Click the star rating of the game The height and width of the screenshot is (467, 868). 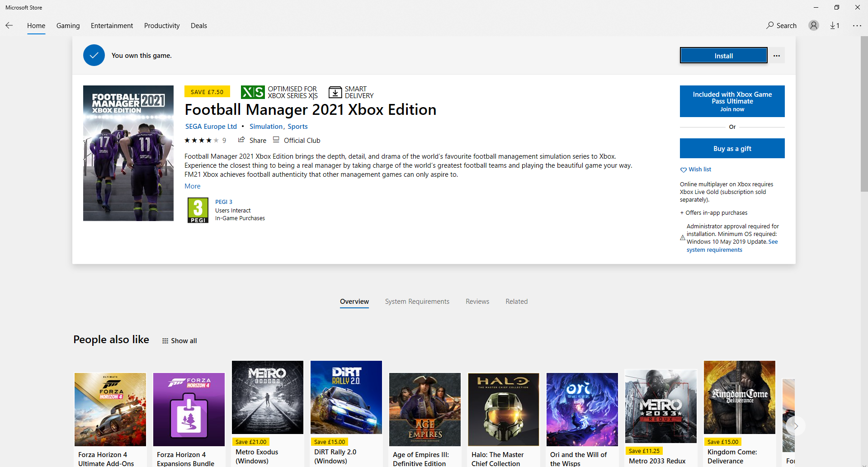[x=202, y=140]
